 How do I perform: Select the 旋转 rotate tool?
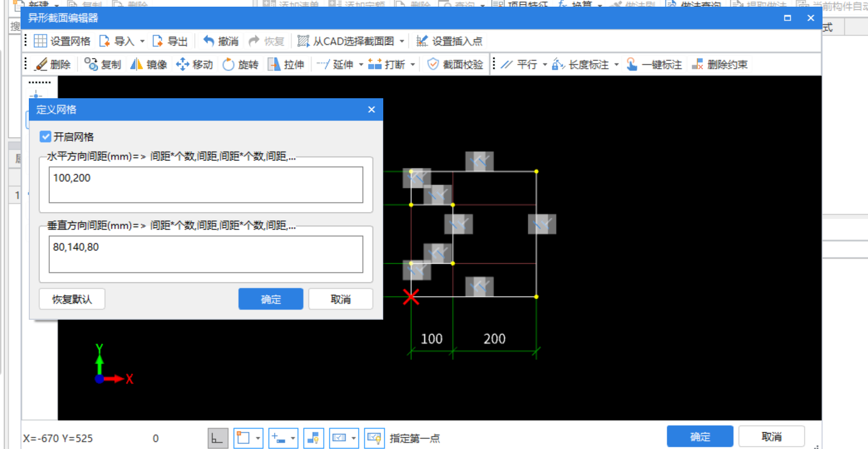pyautogui.click(x=240, y=64)
